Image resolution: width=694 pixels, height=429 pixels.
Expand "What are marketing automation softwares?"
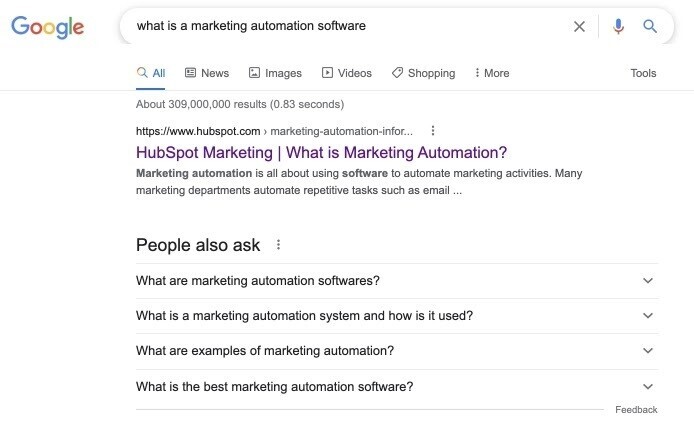(397, 281)
